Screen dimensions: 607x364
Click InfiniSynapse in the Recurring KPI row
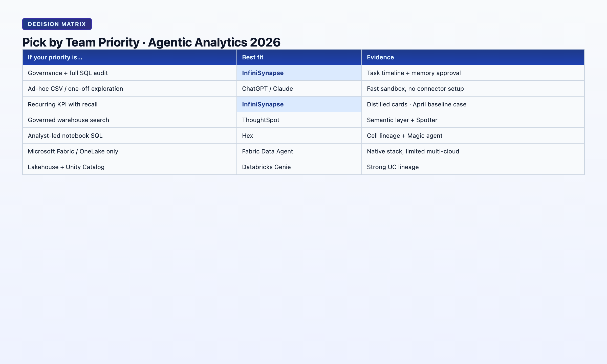tap(299, 104)
